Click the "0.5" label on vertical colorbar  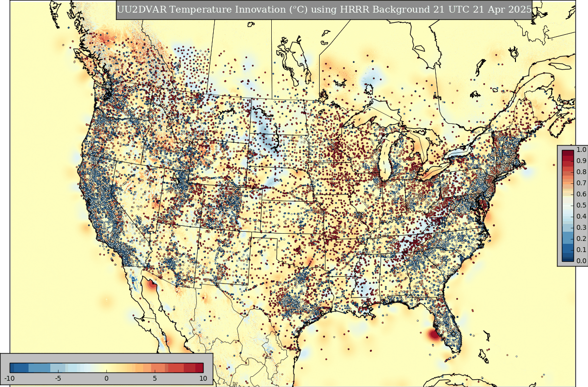582,205
